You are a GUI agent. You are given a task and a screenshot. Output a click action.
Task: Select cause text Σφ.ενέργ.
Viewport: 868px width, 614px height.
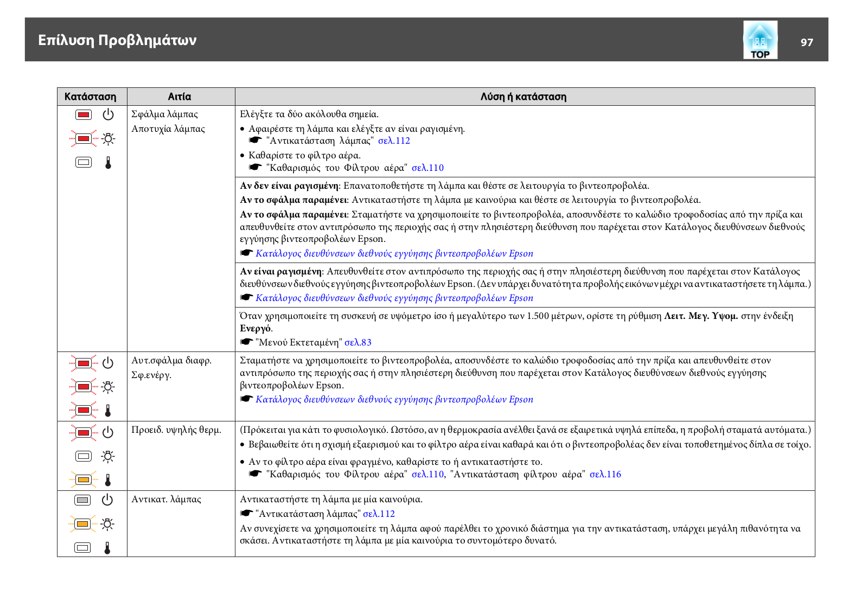151,375
